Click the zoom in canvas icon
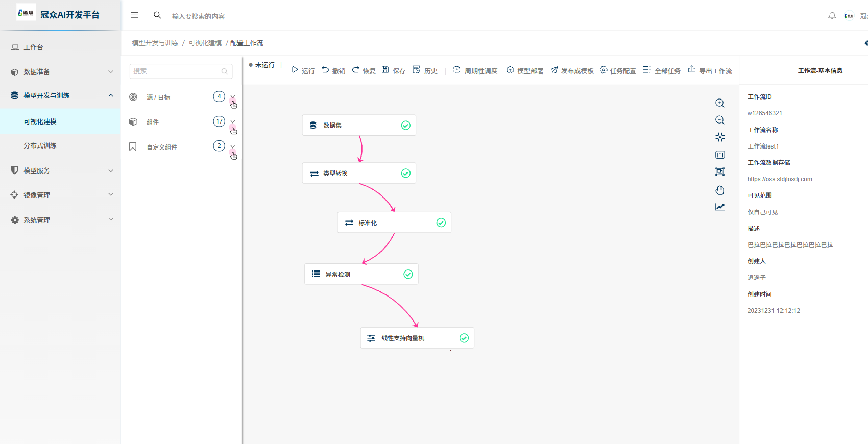Viewport: 868px width, 444px height. (x=720, y=103)
